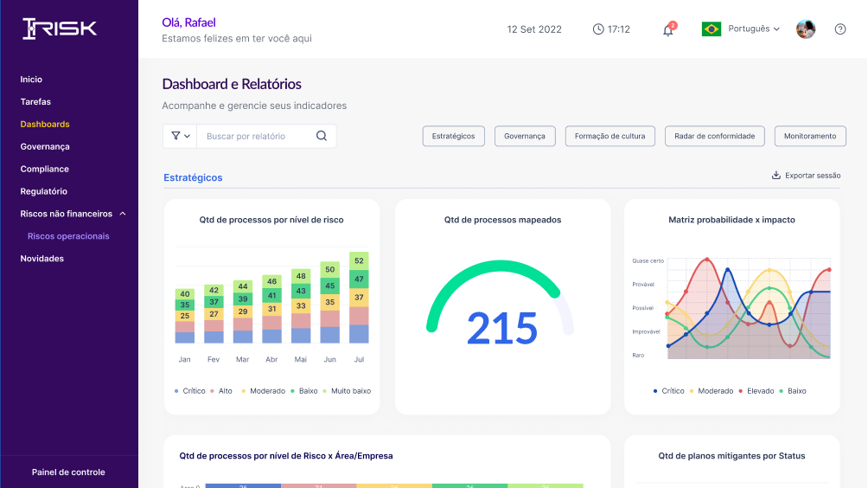Click the IRISK logo
This screenshot has width=868, height=488.
click(x=60, y=29)
